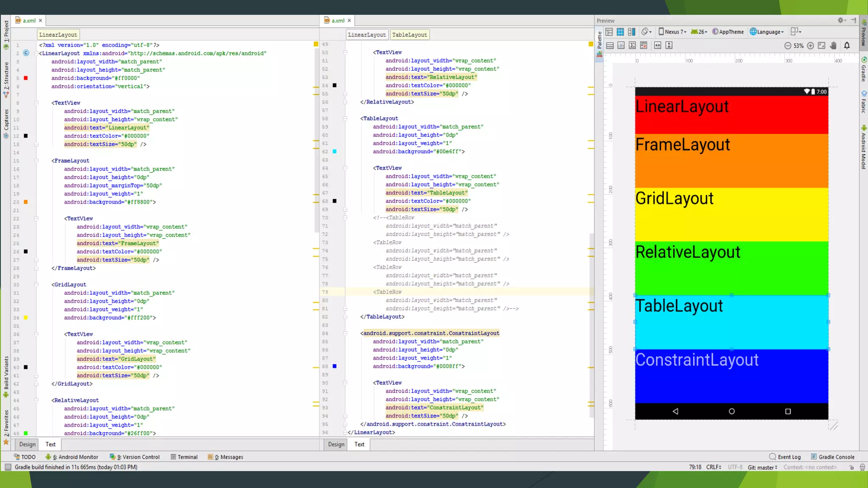Click the Distribute Weights Evenly sigma icon
The image size is (868, 488).
(x=632, y=45)
